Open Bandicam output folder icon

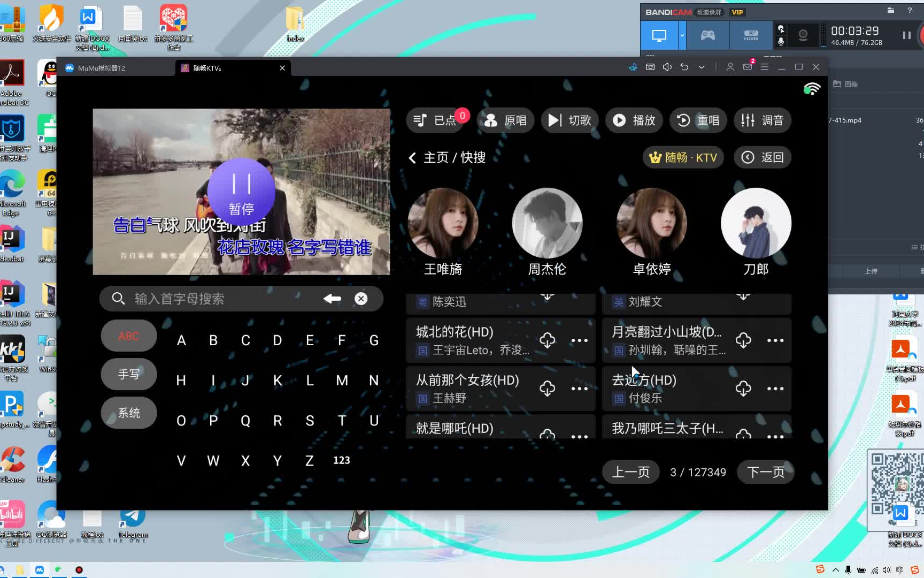click(890, 10)
